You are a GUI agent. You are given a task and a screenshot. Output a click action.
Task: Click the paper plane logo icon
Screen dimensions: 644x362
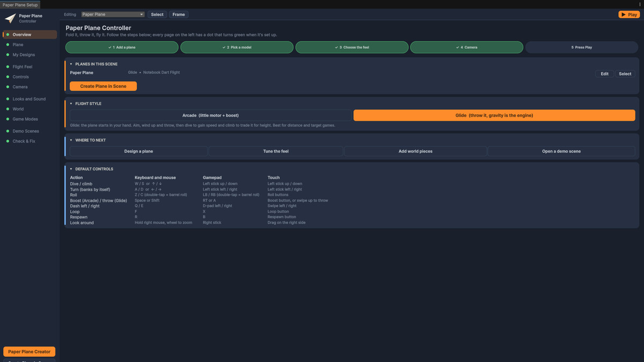[x=10, y=18]
